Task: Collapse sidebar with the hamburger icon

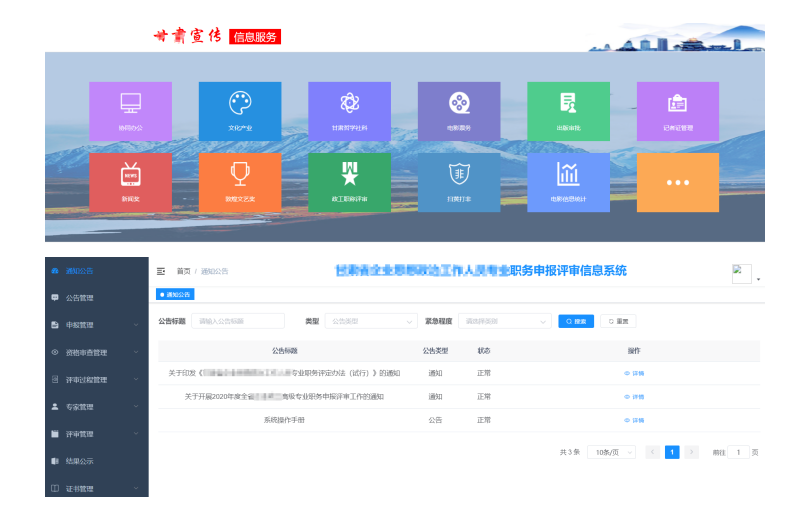Action: pyautogui.click(x=161, y=271)
